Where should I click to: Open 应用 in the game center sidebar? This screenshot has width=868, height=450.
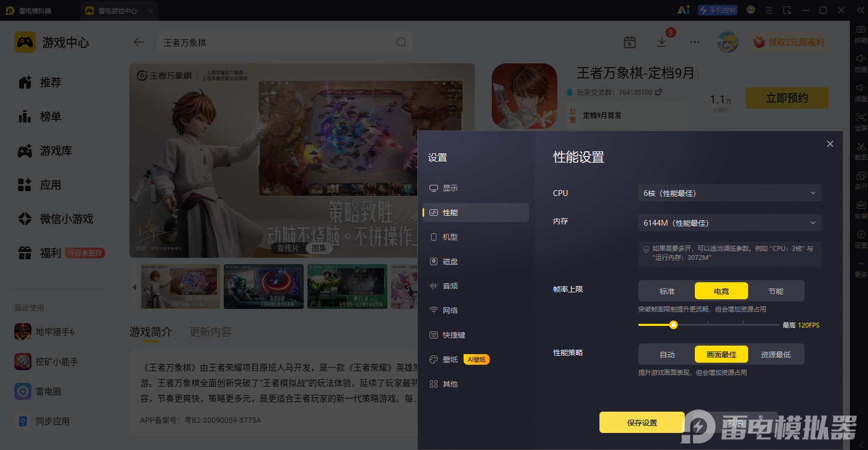40,185
